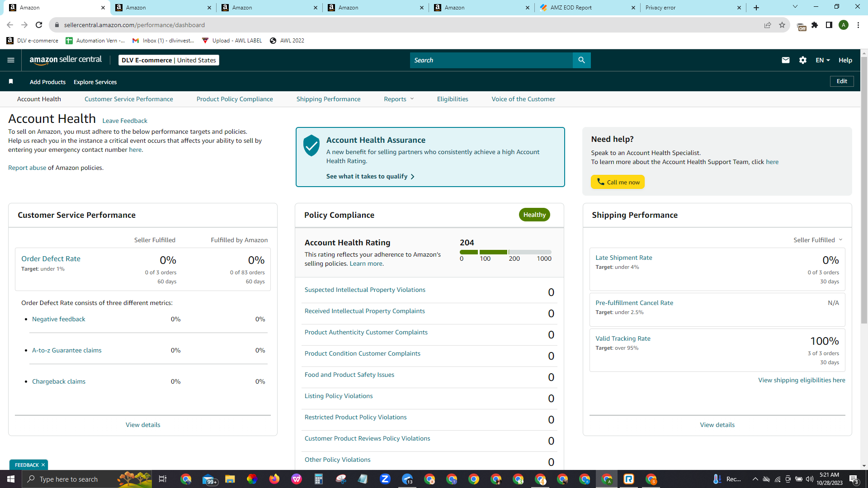Click the Call me now button
The height and width of the screenshot is (488, 868).
[618, 182]
